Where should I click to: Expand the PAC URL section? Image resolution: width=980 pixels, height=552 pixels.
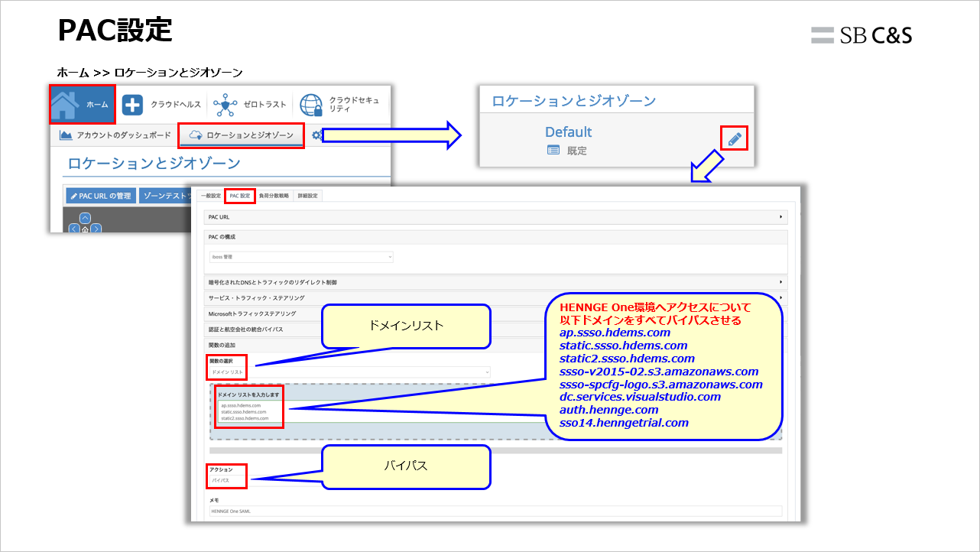point(495,217)
